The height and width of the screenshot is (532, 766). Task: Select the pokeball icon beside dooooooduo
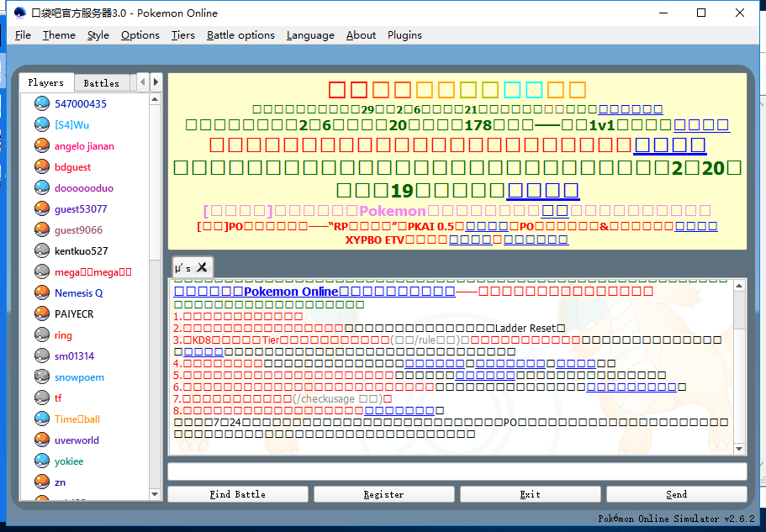(42, 187)
